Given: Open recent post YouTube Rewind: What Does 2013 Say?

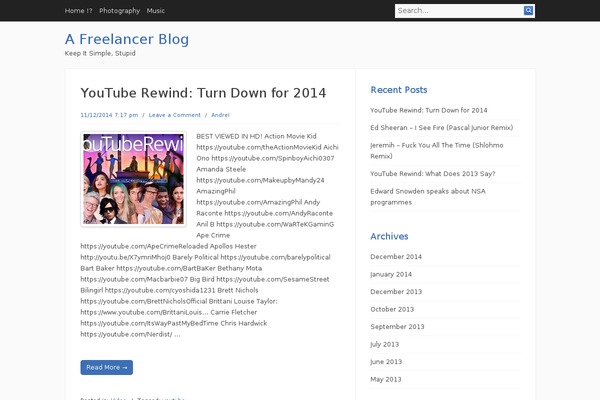Looking at the screenshot, I should tap(433, 174).
